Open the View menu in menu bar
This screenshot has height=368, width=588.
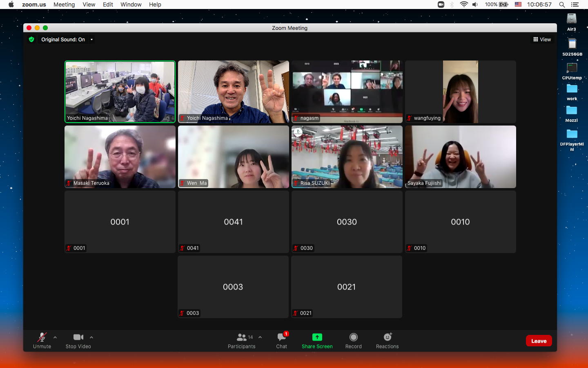[x=89, y=4]
